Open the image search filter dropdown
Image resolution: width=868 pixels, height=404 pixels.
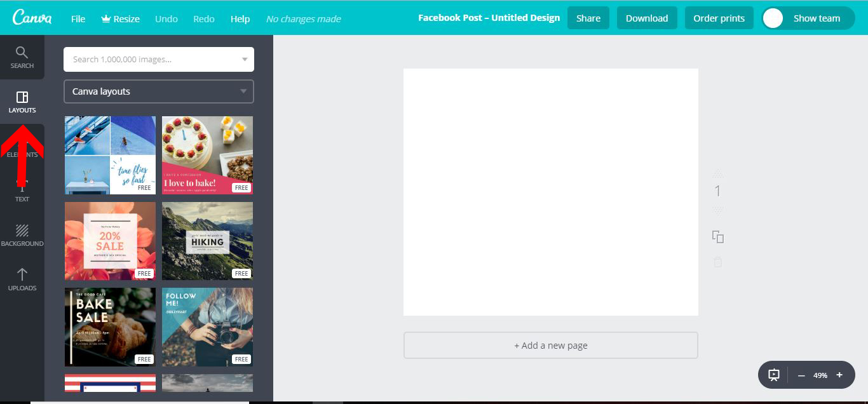pos(244,59)
